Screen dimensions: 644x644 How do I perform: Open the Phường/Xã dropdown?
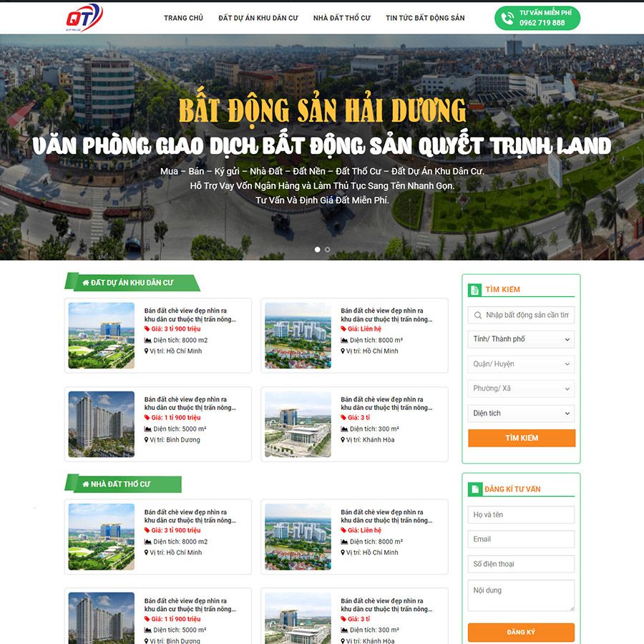(520, 389)
